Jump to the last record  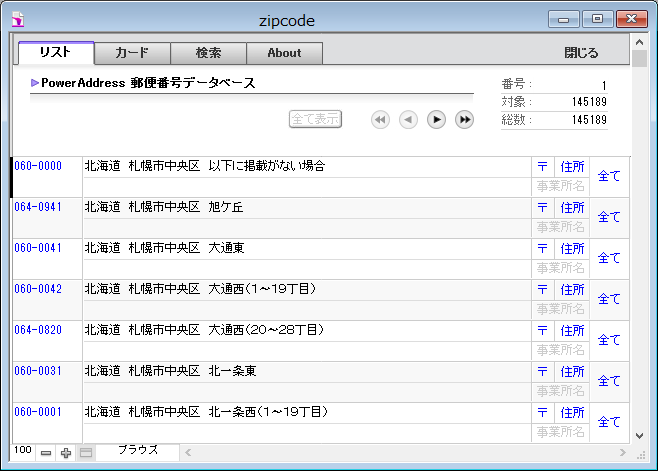[464, 120]
